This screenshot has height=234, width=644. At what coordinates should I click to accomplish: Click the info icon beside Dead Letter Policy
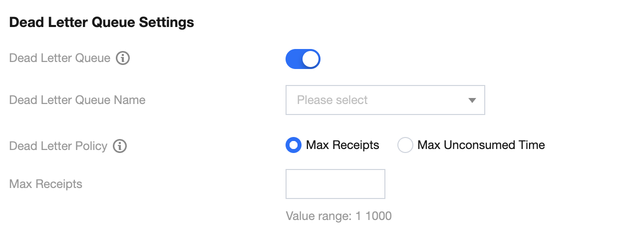click(x=120, y=146)
